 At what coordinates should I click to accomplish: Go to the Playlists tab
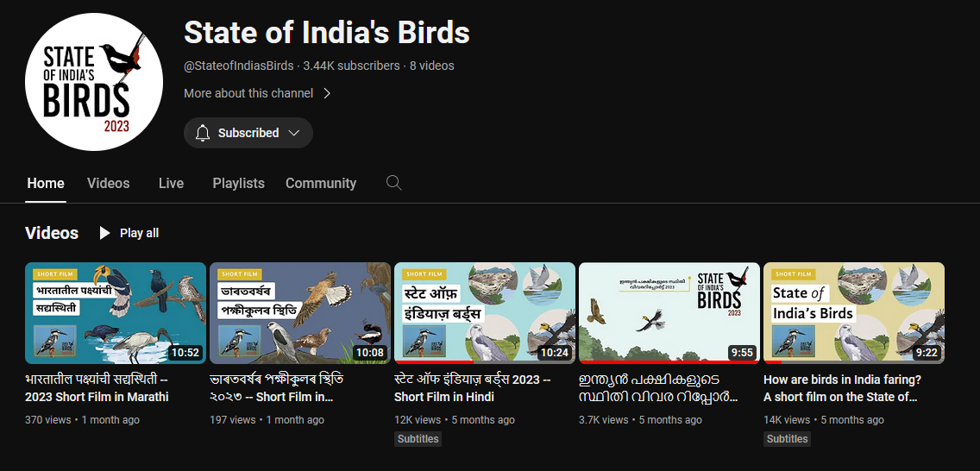[238, 183]
